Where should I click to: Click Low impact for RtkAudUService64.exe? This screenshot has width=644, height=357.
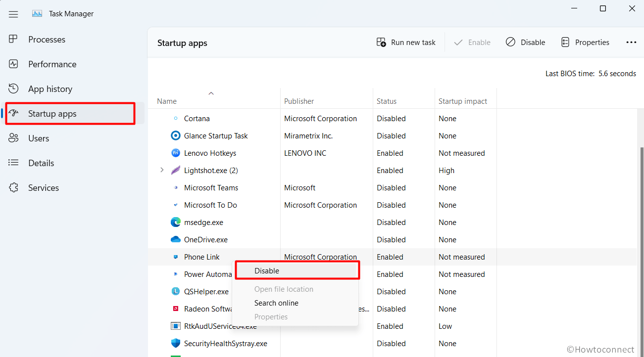pyautogui.click(x=446, y=326)
